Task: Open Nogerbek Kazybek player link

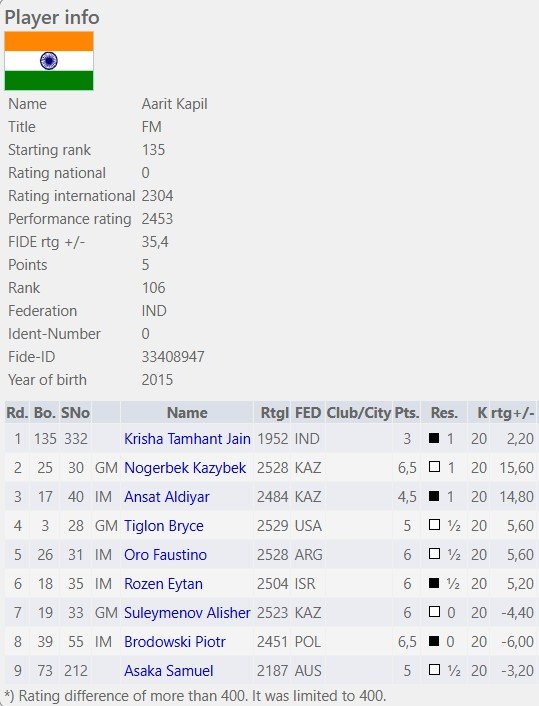Action: click(185, 468)
